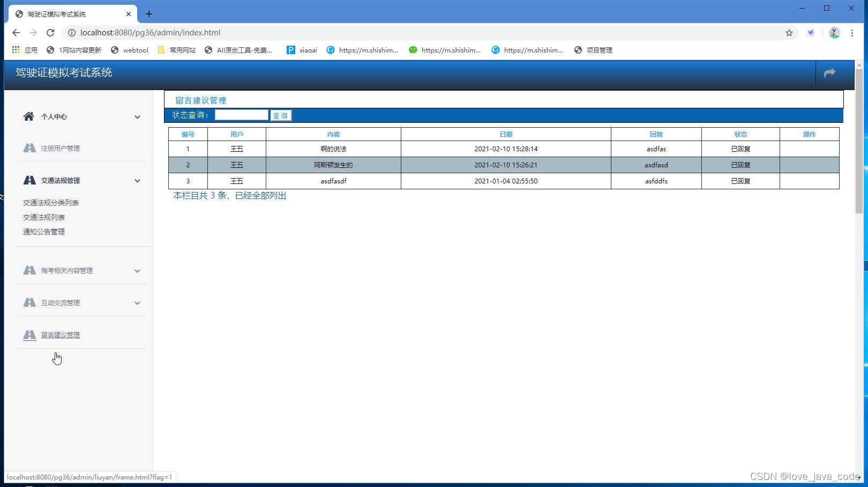Open 通知公告管理 submenu item

point(44,232)
